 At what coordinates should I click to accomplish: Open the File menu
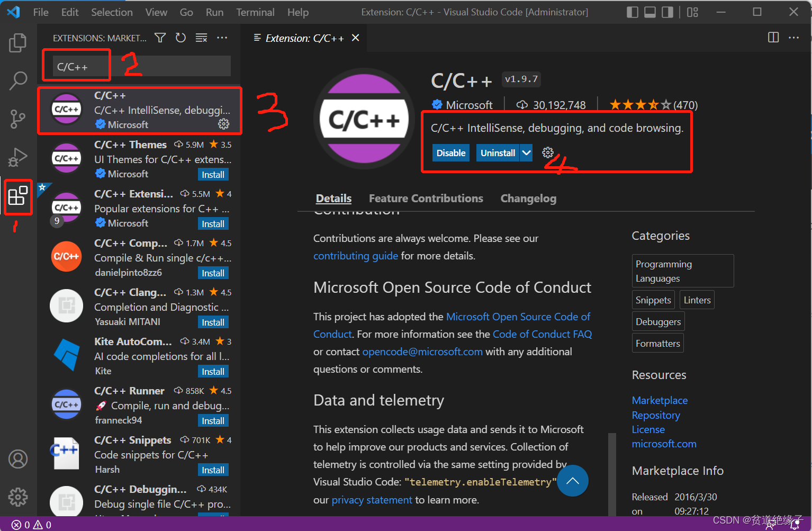tap(41, 12)
